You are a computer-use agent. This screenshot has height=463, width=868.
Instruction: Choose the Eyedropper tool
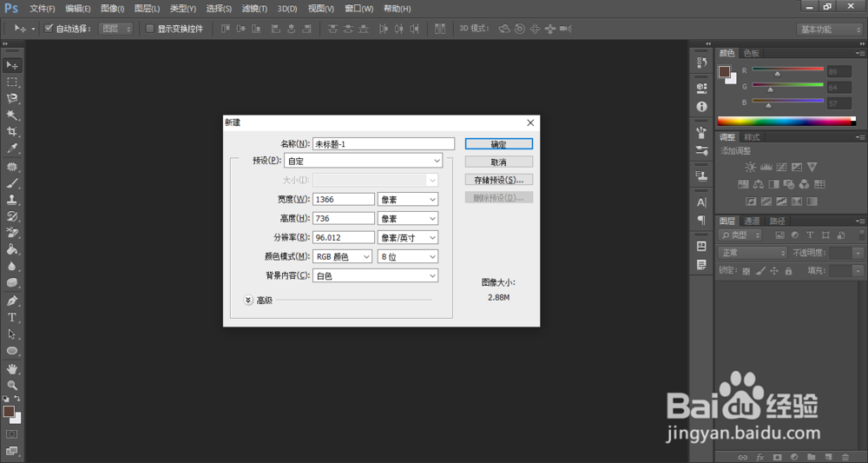coord(11,149)
